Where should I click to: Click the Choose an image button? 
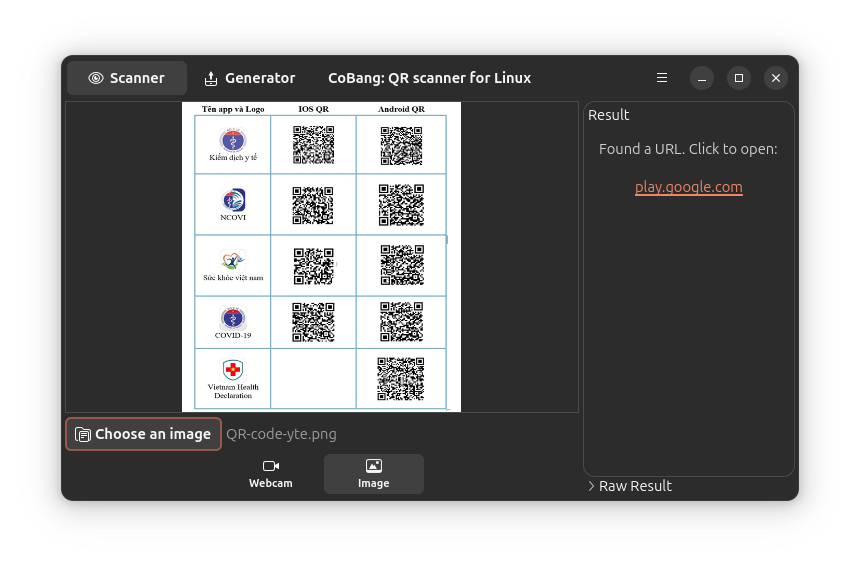point(144,434)
